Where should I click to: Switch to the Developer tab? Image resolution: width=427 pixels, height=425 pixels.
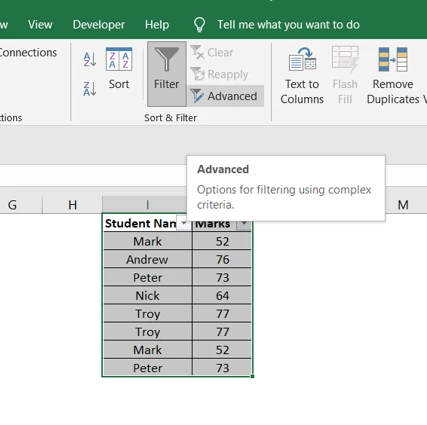[99, 25]
